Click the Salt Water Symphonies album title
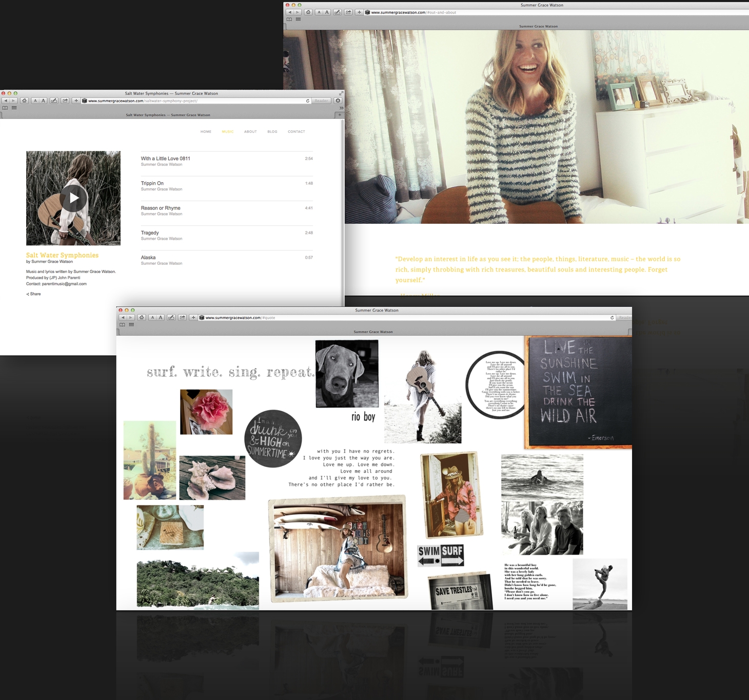Image resolution: width=749 pixels, height=700 pixels. pos(62,255)
